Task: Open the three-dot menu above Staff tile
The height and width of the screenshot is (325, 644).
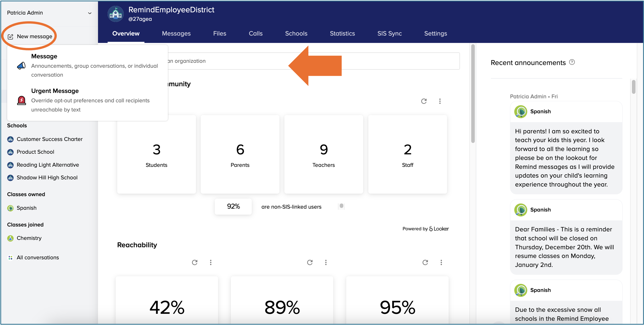Action: (440, 101)
